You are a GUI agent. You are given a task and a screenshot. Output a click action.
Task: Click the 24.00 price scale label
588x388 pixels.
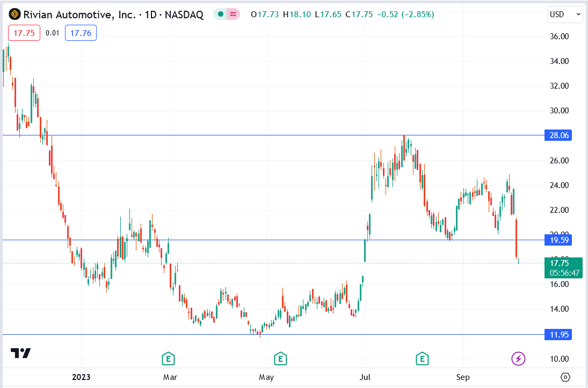point(559,185)
